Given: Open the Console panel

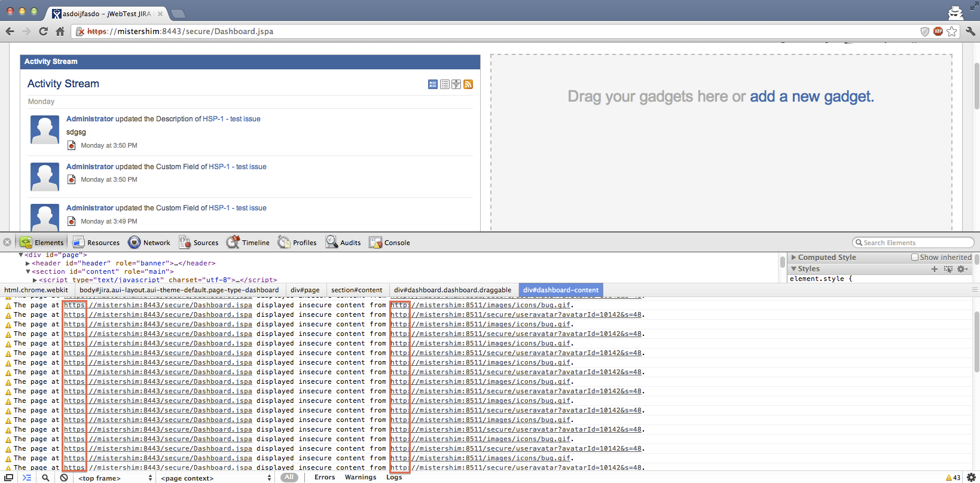Looking at the screenshot, I should pos(390,243).
